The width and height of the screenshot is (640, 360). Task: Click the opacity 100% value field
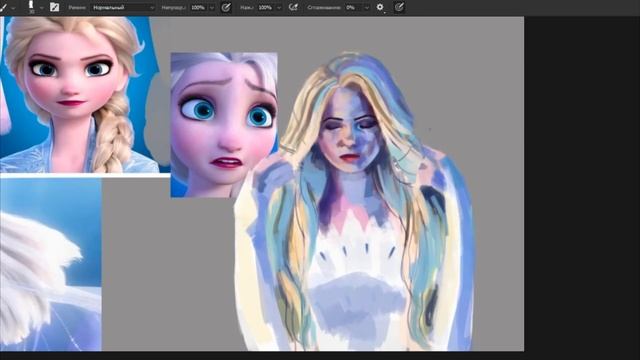[199, 7]
